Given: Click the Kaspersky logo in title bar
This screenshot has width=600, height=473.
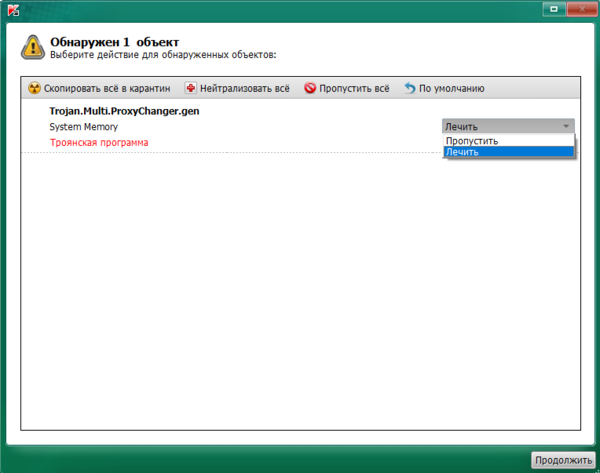Looking at the screenshot, I should pyautogui.click(x=13, y=10).
